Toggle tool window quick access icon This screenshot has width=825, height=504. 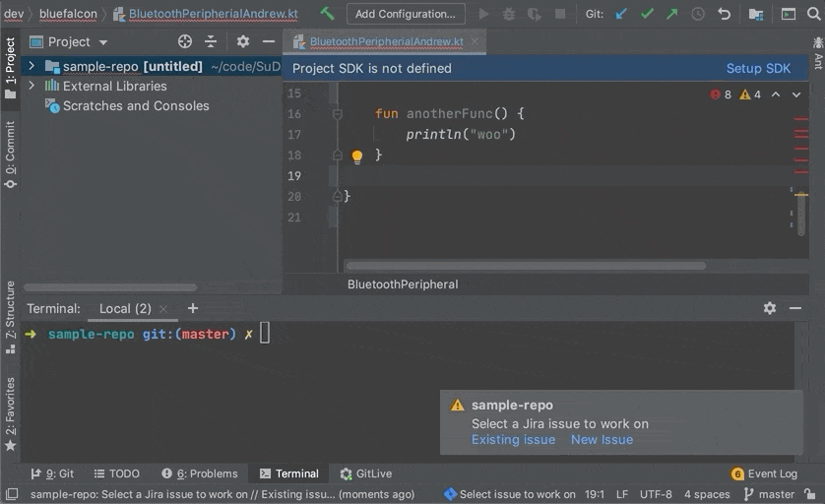coord(12,494)
